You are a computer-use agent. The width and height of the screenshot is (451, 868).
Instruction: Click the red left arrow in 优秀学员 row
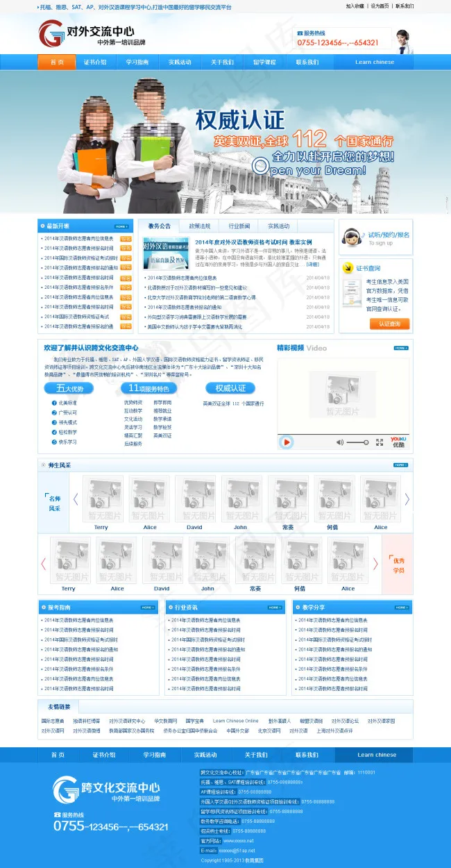click(44, 564)
